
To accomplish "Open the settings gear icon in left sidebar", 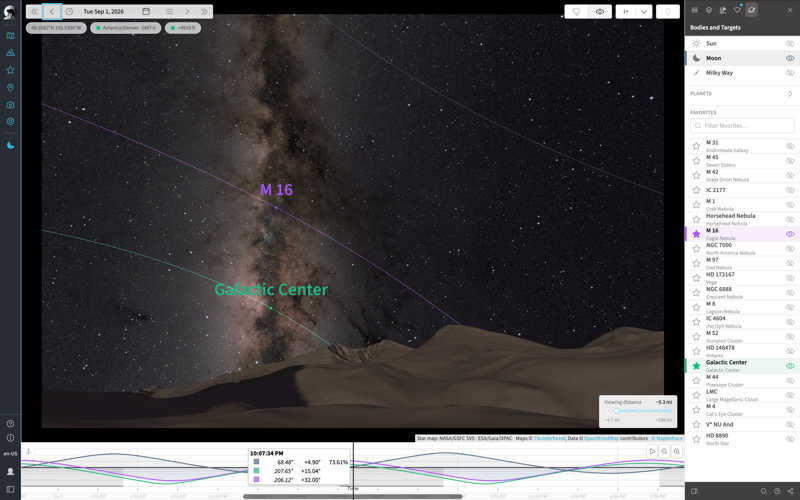I will [10, 121].
